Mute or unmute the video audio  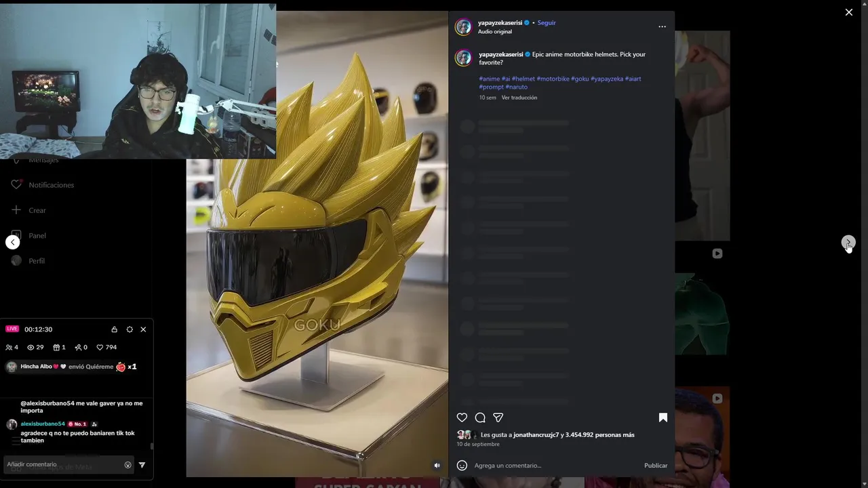(x=437, y=466)
